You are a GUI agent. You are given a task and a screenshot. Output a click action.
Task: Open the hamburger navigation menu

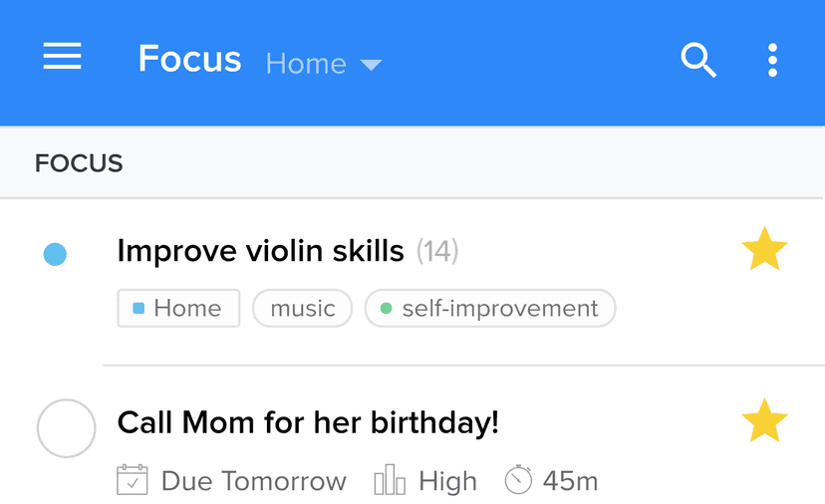point(62,58)
